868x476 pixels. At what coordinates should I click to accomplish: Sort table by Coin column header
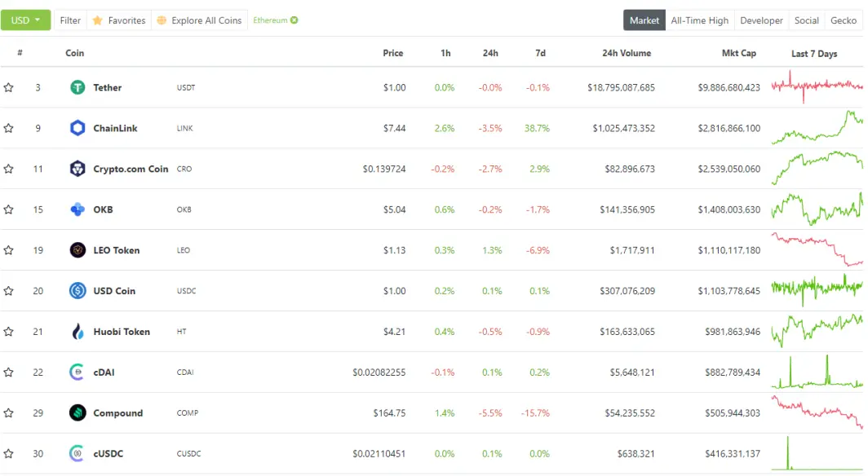tap(75, 53)
